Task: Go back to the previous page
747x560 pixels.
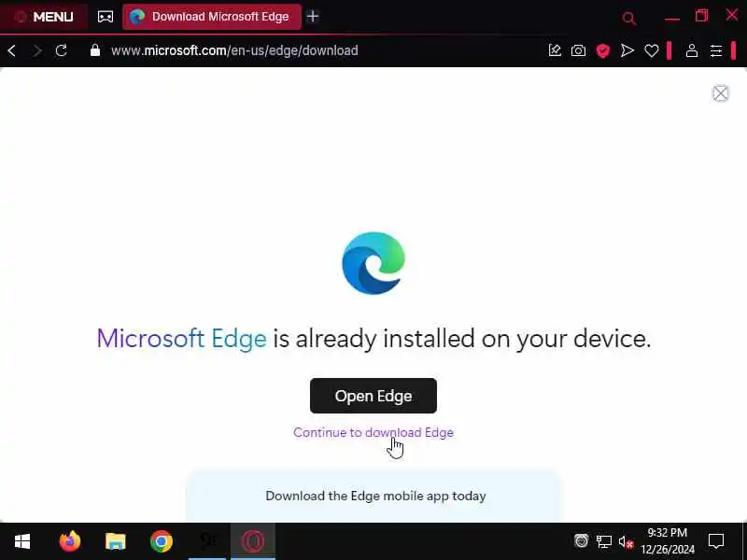Action: click(12, 50)
